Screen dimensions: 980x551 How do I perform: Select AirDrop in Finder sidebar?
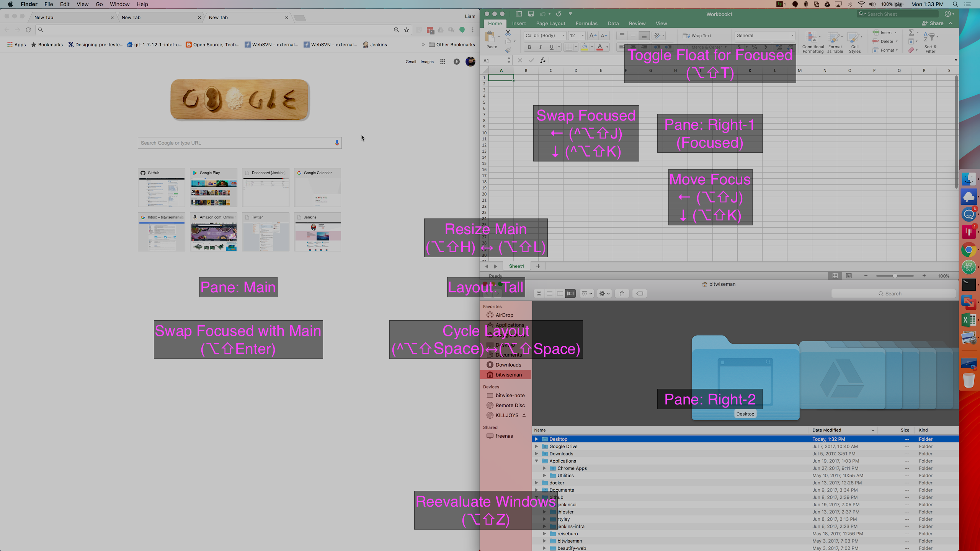(x=503, y=315)
